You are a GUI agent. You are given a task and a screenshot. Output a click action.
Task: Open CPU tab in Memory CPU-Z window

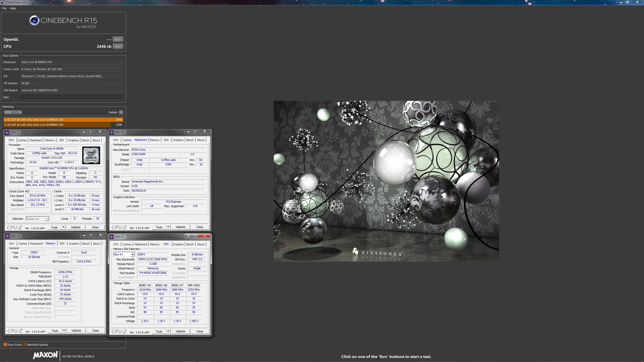click(12, 244)
